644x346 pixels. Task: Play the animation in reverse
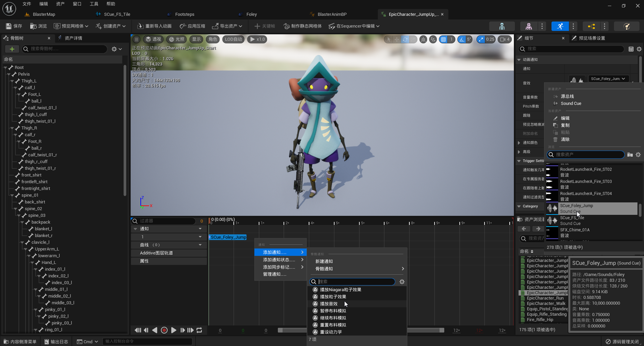[155, 330]
